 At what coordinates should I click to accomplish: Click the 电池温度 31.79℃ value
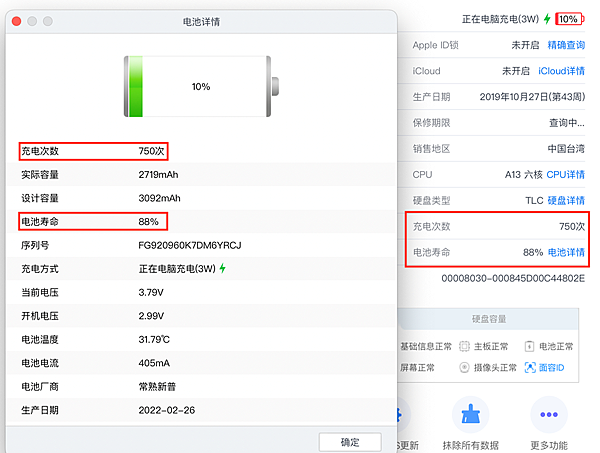(x=154, y=340)
